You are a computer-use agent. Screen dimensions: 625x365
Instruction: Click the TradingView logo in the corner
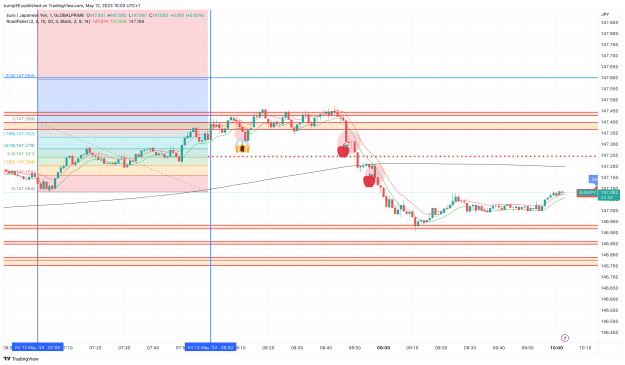click(x=21, y=359)
